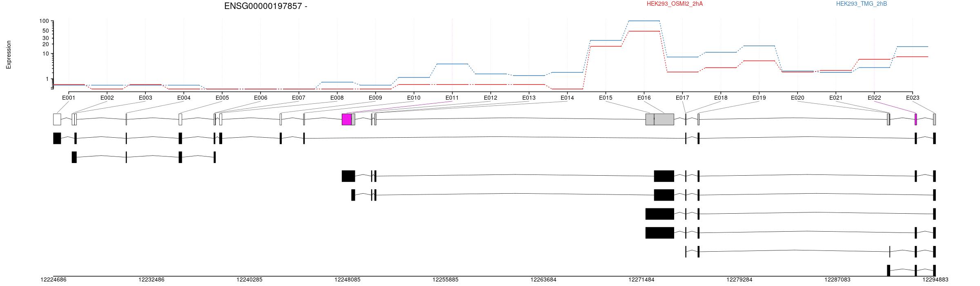Click exon label E019
980x286 pixels.
coord(759,98)
